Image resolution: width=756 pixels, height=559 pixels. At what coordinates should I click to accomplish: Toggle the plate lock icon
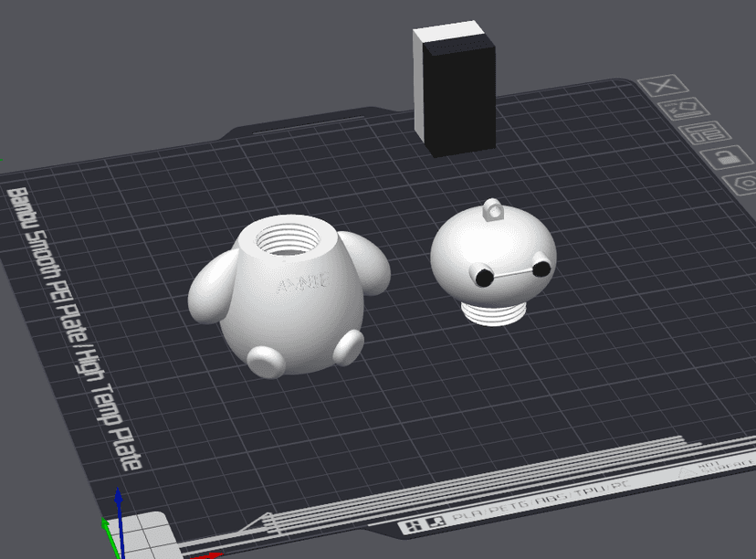[x=727, y=157]
